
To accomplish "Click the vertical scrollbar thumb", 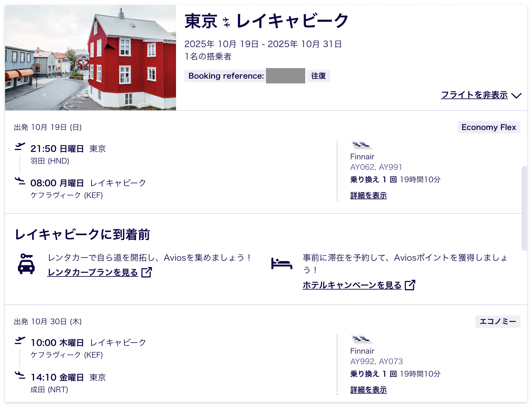I will point(524,208).
